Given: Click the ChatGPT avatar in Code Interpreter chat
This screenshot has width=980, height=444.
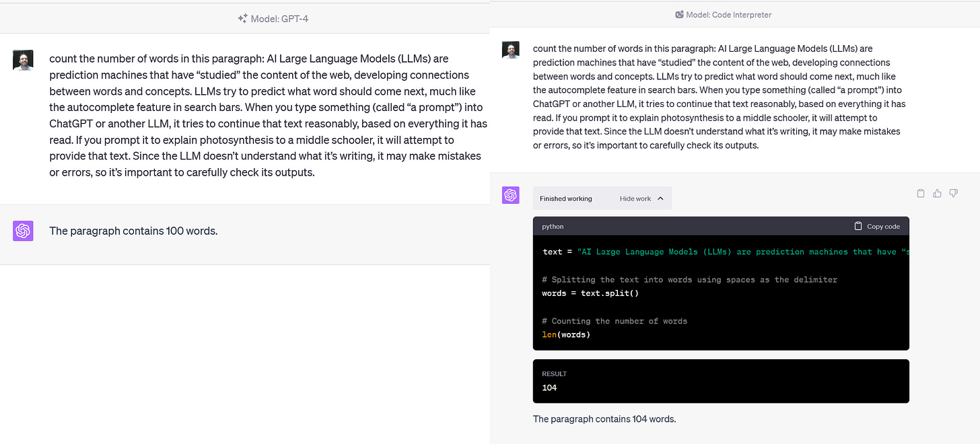Looking at the screenshot, I should tap(510, 195).
